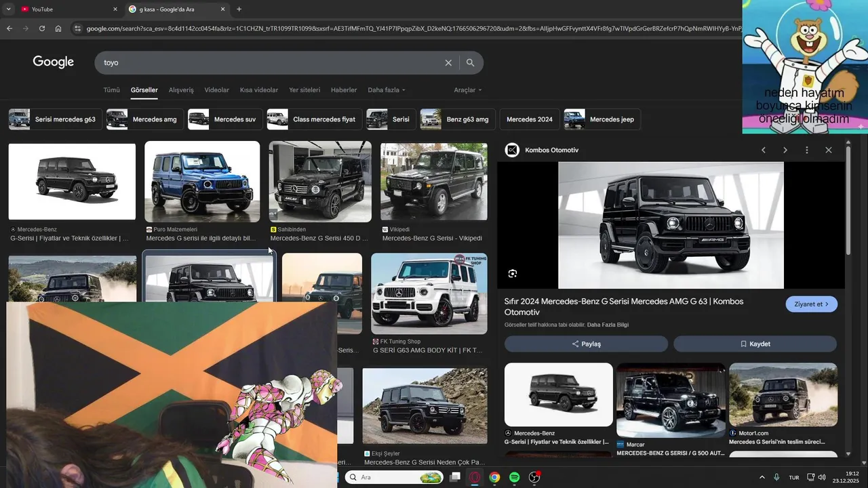
Task: Select the Serisi mercedes g63 filter chip
Action: pos(56,119)
